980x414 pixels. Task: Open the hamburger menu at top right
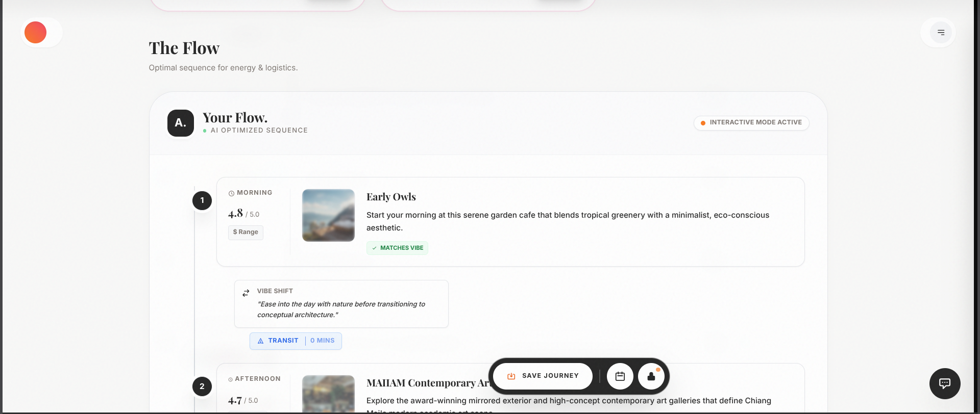(941, 33)
